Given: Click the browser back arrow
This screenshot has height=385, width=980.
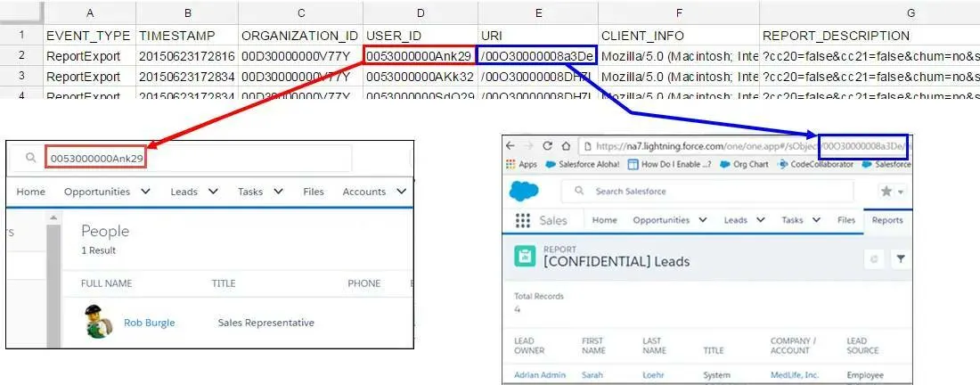Looking at the screenshot, I should click(x=510, y=145).
